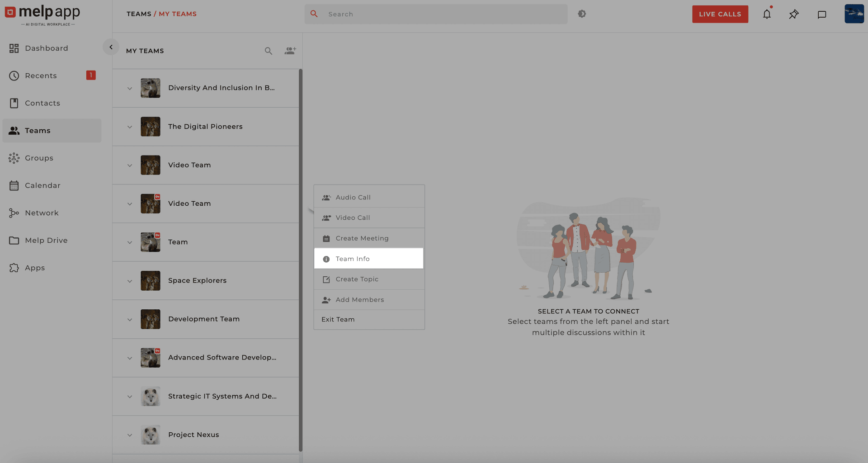Choose Exit Team in menu
This screenshot has width=868, height=463.
(338, 320)
